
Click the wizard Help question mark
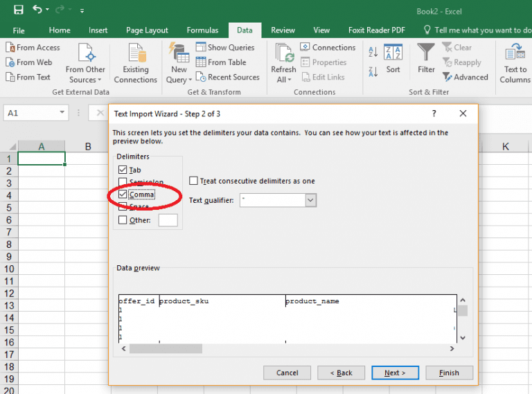coord(434,114)
